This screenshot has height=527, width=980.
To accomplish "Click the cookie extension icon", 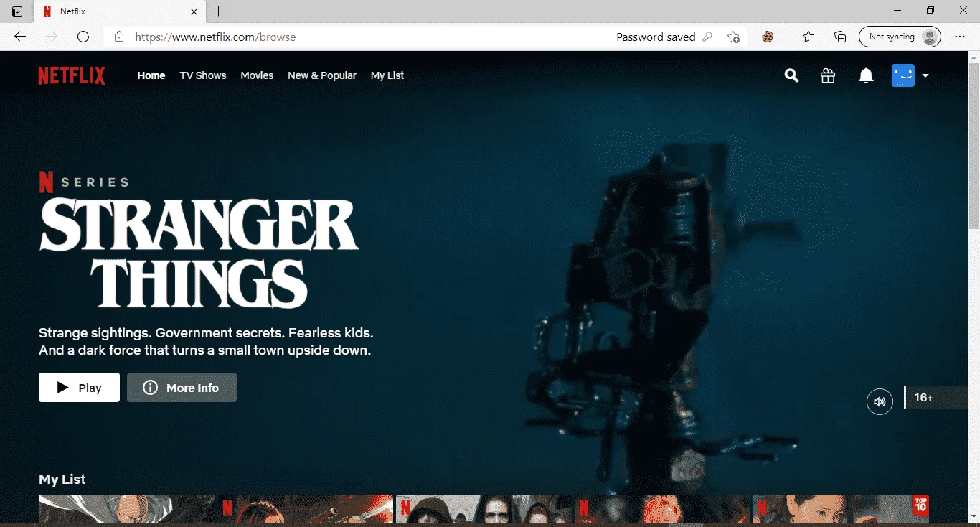I will 768,37.
